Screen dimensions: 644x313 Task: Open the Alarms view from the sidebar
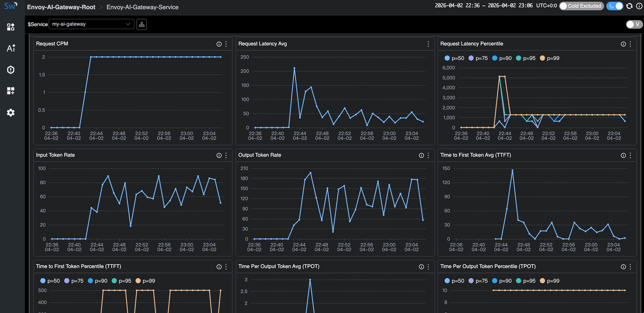tap(11, 70)
